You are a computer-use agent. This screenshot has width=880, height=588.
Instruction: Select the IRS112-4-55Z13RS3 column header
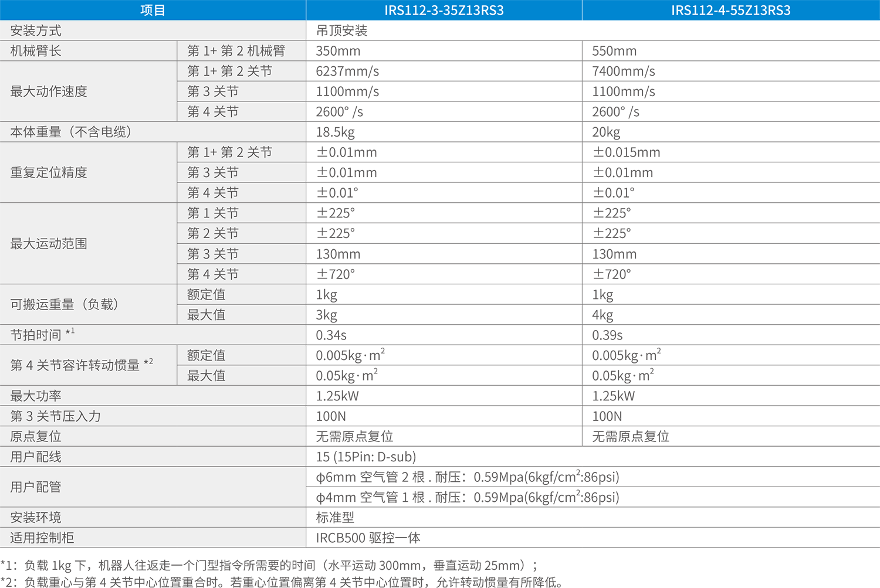731,10
